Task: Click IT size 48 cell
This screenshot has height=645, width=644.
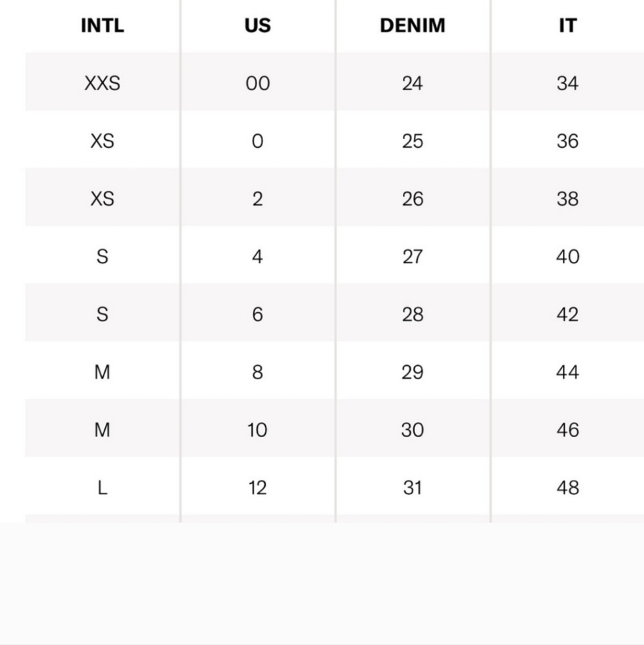Action: pyautogui.click(x=567, y=488)
